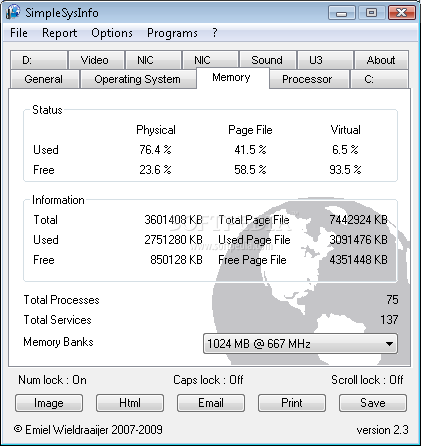Click the Num lock : On status
Image resolution: width=421 pixels, height=446 pixels.
tap(52, 380)
